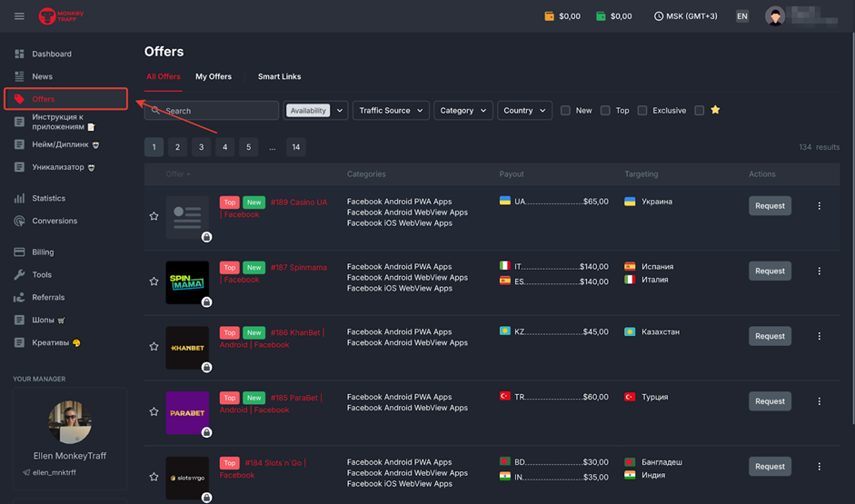
Task: Open the hamburger menu icon
Action: pyautogui.click(x=19, y=16)
